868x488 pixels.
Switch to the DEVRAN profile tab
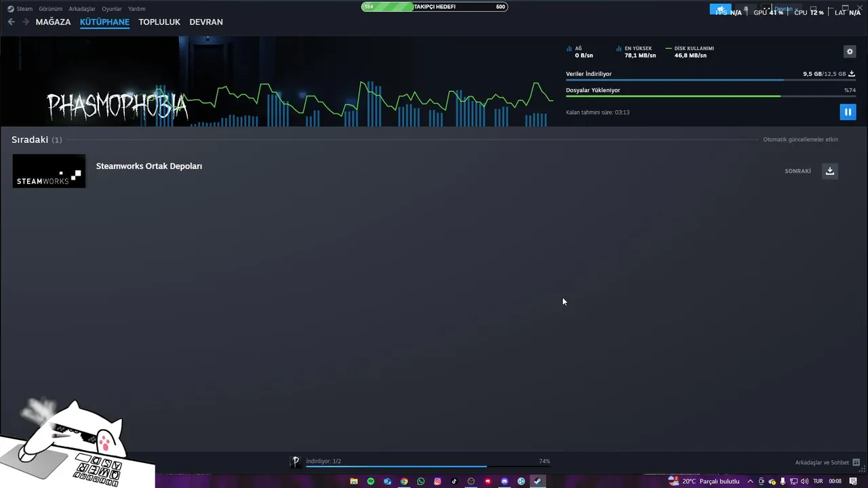coord(206,22)
